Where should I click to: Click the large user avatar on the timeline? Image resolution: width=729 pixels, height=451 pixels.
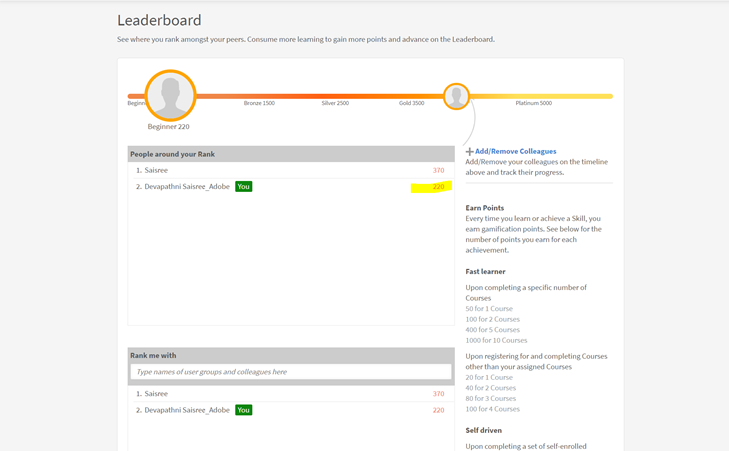[170, 95]
